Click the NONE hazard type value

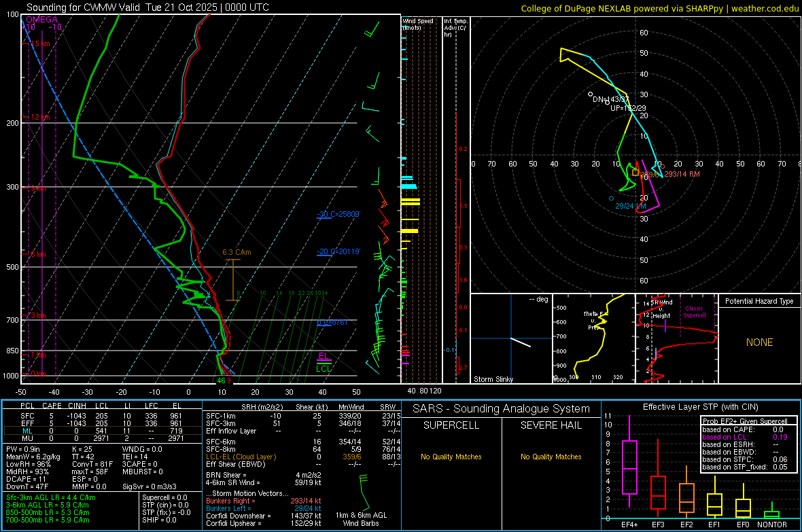point(759,342)
